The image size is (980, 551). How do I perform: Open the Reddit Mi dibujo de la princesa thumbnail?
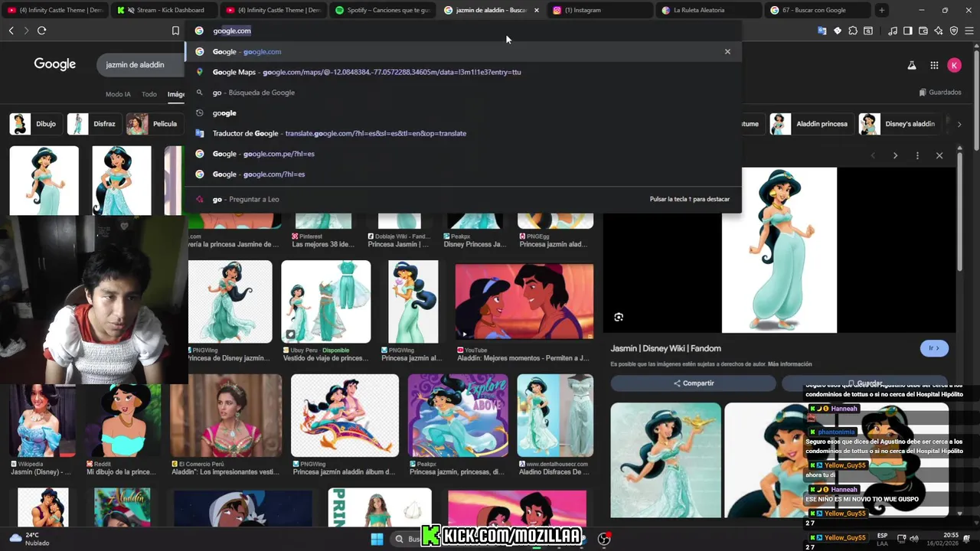[123, 421]
